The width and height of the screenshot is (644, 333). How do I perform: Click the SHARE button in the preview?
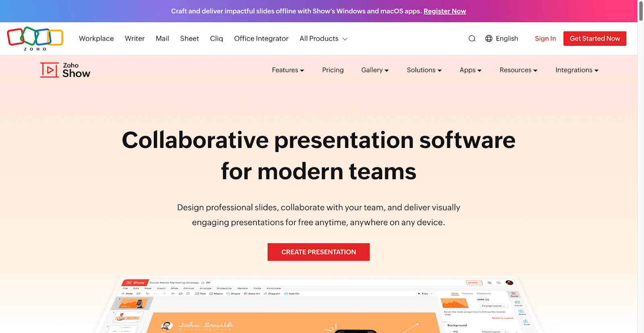click(474, 283)
